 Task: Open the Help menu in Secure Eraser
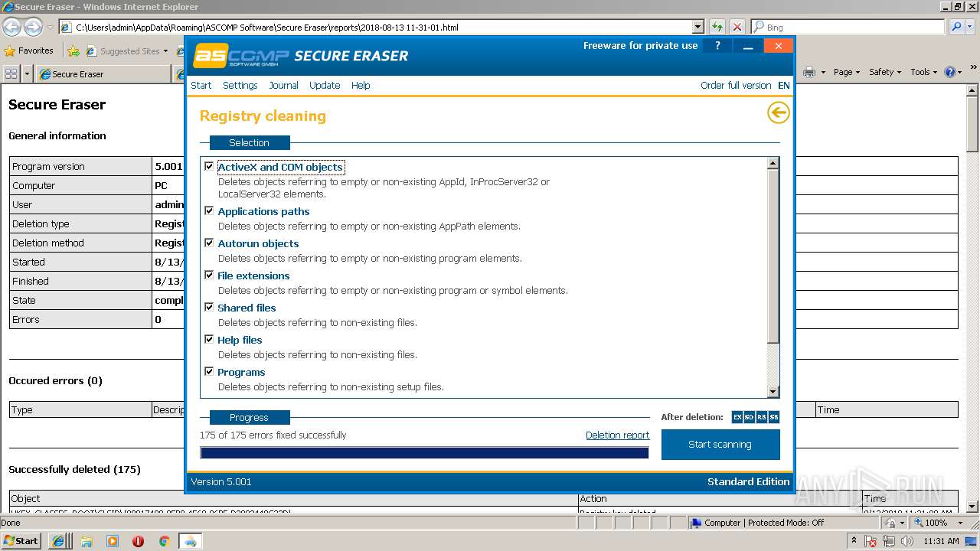361,85
